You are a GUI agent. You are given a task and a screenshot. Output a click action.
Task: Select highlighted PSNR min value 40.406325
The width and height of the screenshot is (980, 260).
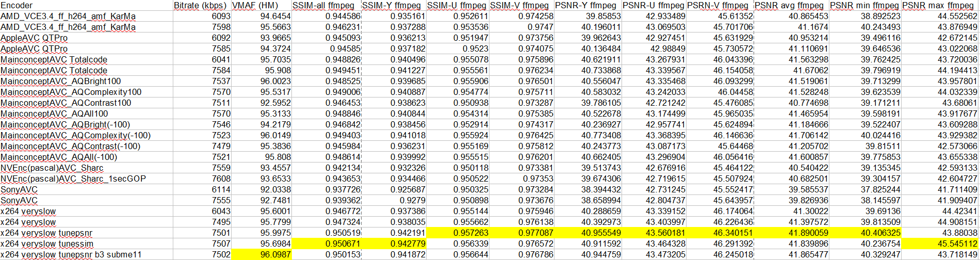865,233
